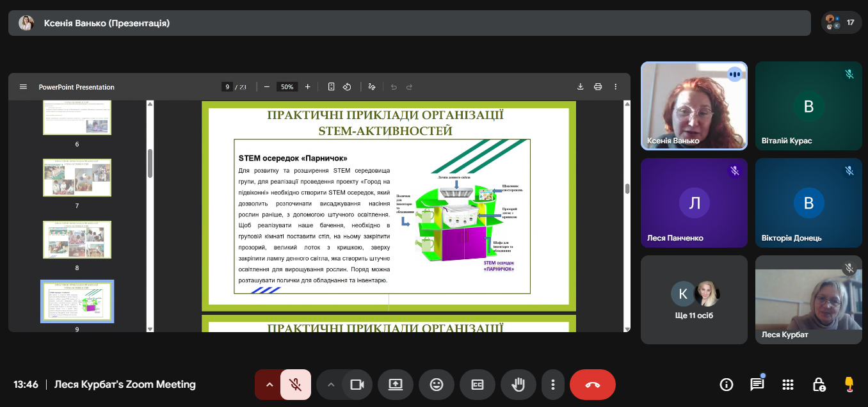
Task: Leave the call with red hang-up button
Action: point(592,385)
